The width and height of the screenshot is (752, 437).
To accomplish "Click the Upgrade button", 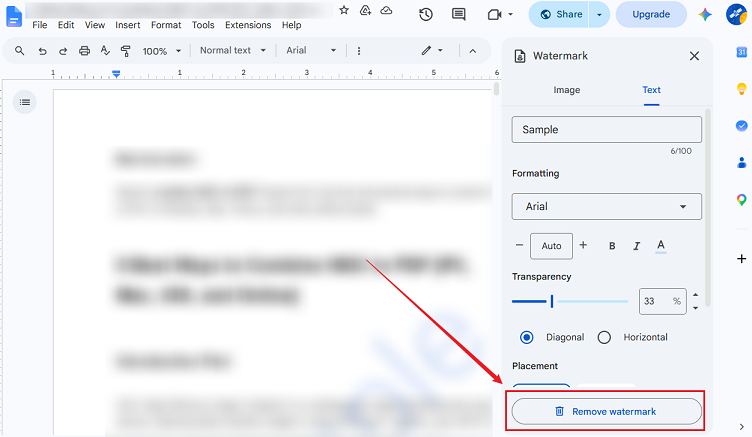I will [x=651, y=14].
